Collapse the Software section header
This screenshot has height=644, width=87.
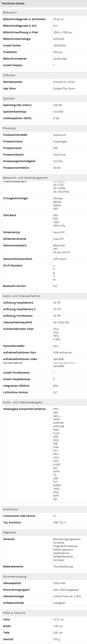(x=44, y=75)
